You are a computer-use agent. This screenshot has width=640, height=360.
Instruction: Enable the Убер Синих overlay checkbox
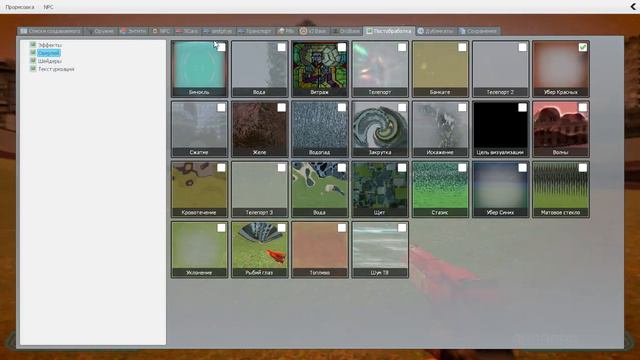522,168
